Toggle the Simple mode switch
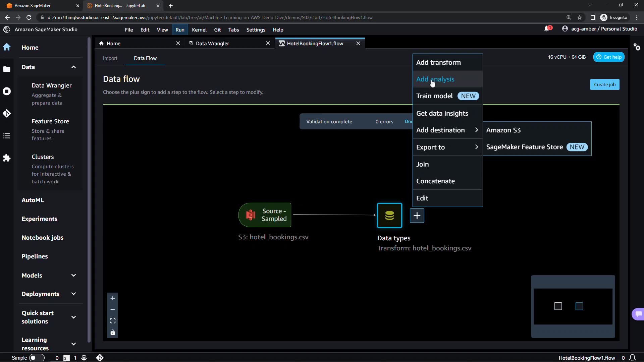Viewport: 644px width, 362px height. coord(36,358)
